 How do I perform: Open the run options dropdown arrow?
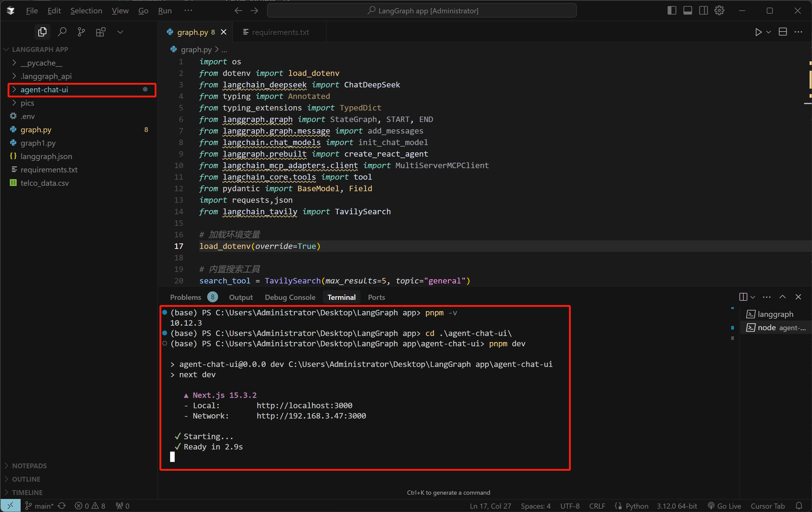(769, 32)
